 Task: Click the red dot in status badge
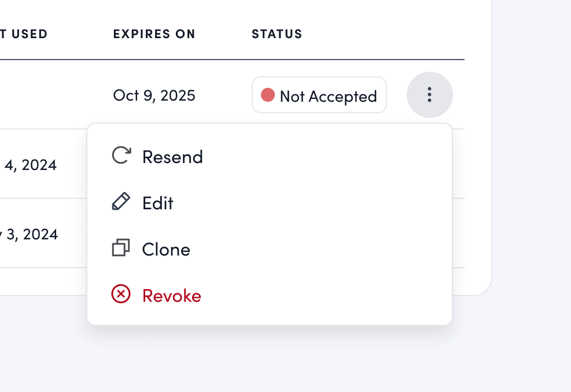(268, 95)
